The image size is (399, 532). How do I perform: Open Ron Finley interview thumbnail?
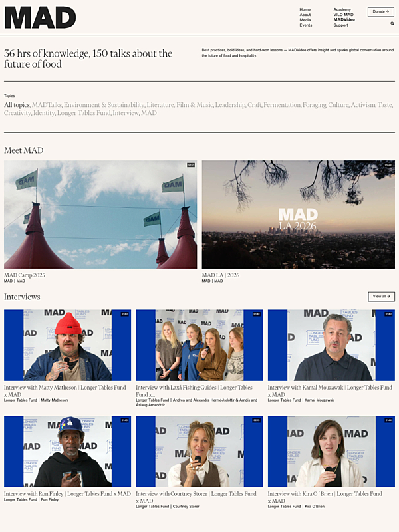pos(68,452)
